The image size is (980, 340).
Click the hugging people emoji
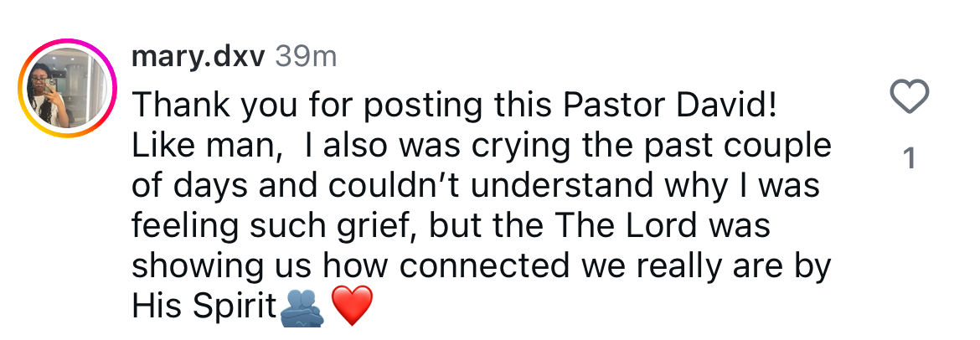pyautogui.click(x=302, y=307)
